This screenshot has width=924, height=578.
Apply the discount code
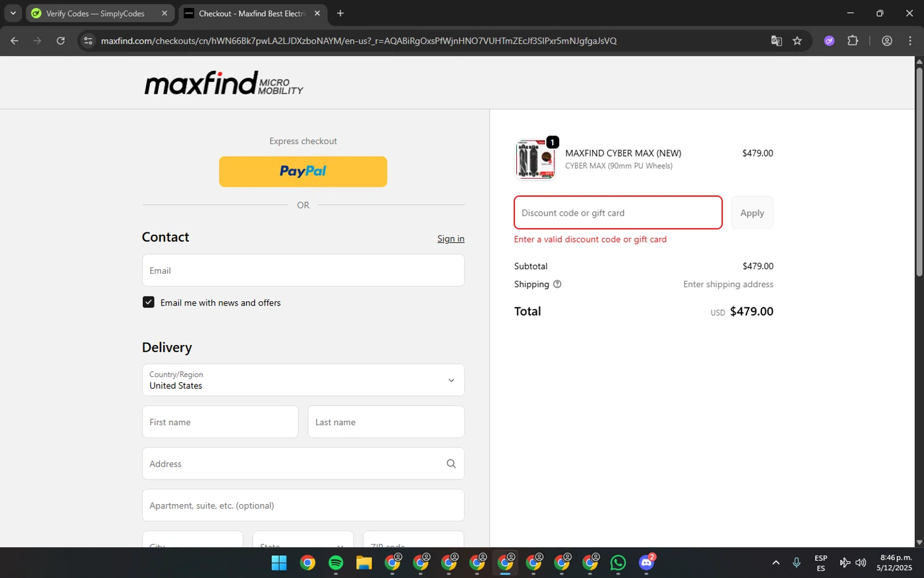point(752,213)
